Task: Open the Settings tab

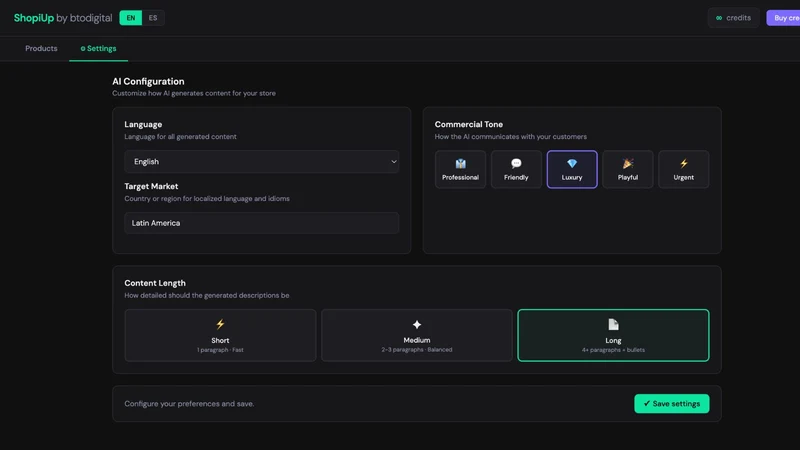Action: tap(98, 48)
